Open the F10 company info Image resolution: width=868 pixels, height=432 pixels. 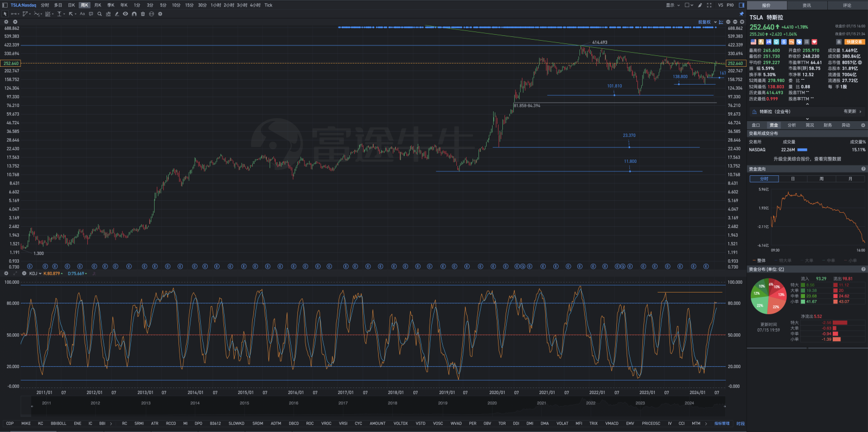click(730, 5)
